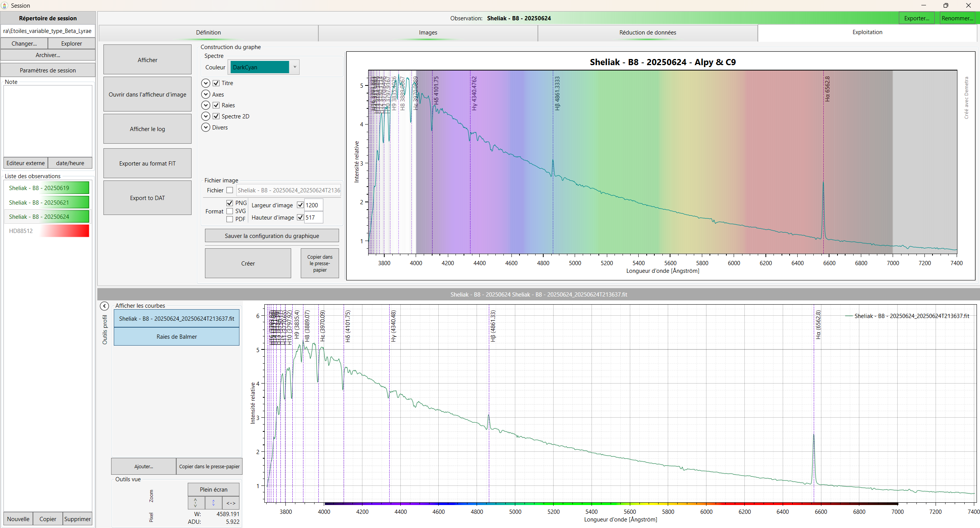The height and width of the screenshot is (528, 980).
Task: Click the Export to DAT button
Action: pos(147,198)
